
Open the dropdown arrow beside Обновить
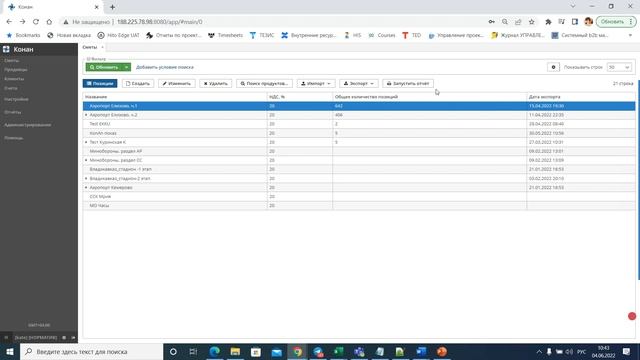pyautogui.click(x=127, y=67)
